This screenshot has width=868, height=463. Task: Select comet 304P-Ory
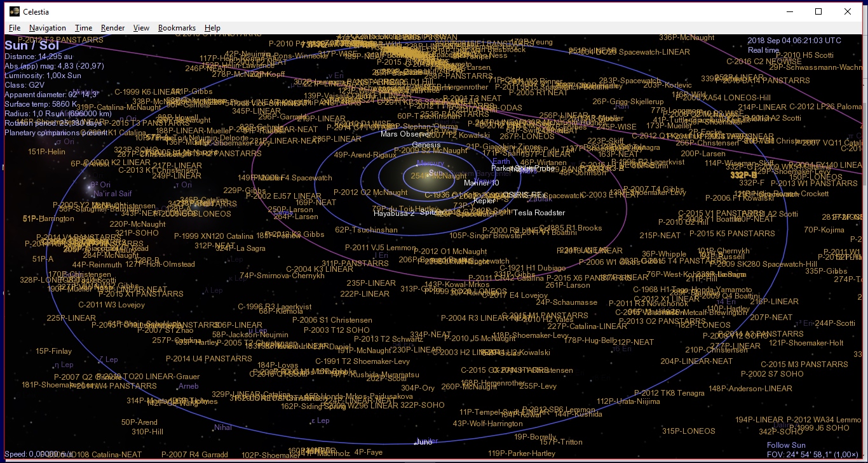coord(417,388)
